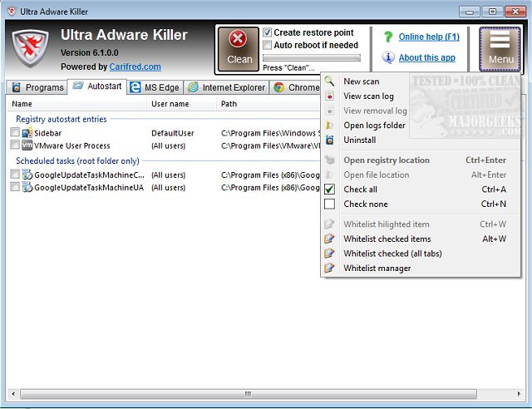Sort by the Path column header
This screenshot has height=409, width=532.
click(x=268, y=104)
